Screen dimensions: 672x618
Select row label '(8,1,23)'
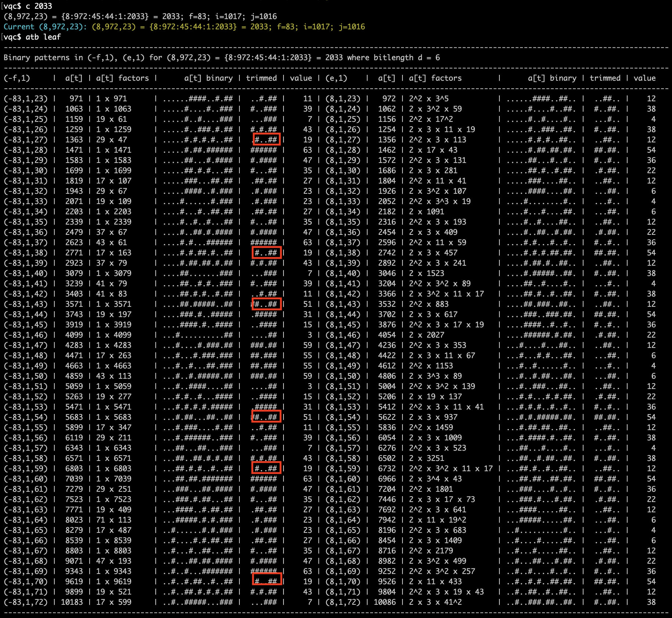tap(343, 99)
